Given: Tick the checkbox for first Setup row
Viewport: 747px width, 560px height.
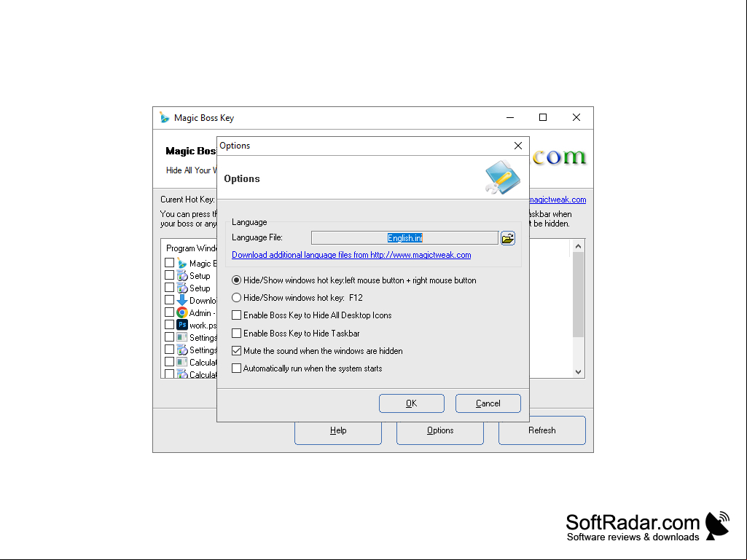Looking at the screenshot, I should 169,275.
